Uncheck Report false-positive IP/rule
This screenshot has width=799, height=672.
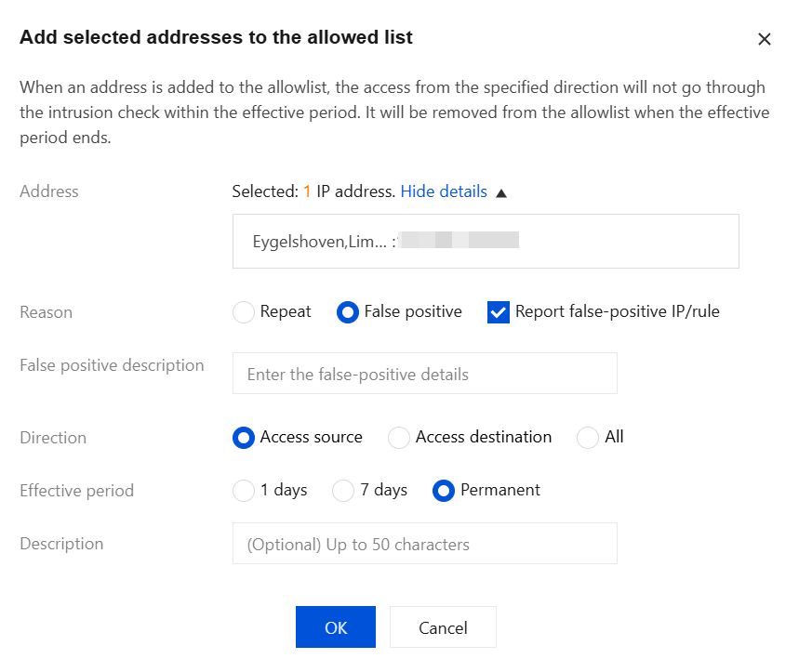[x=499, y=312]
